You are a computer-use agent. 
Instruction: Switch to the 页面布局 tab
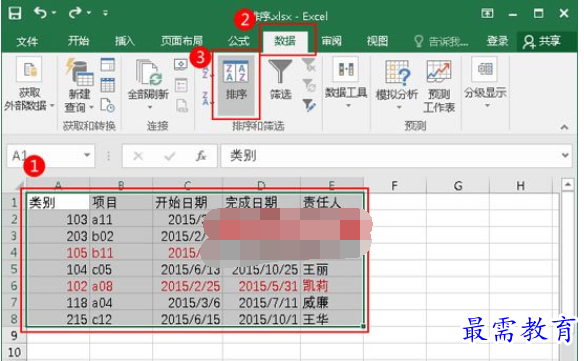tap(182, 41)
